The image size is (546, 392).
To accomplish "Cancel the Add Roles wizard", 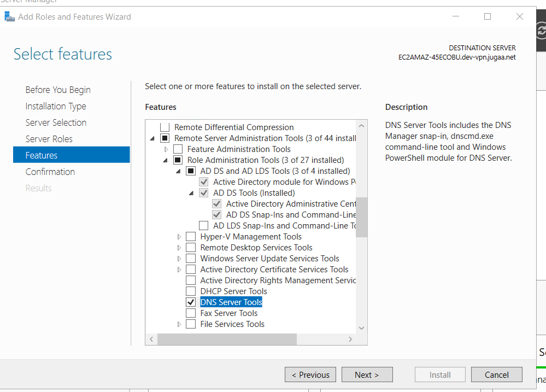I will [x=496, y=375].
